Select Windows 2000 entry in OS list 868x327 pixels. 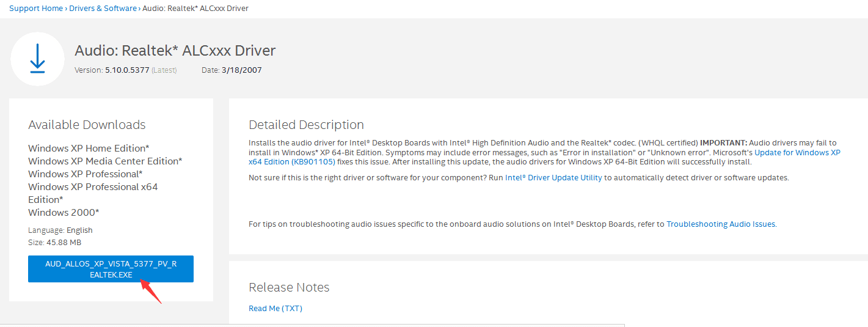click(64, 213)
